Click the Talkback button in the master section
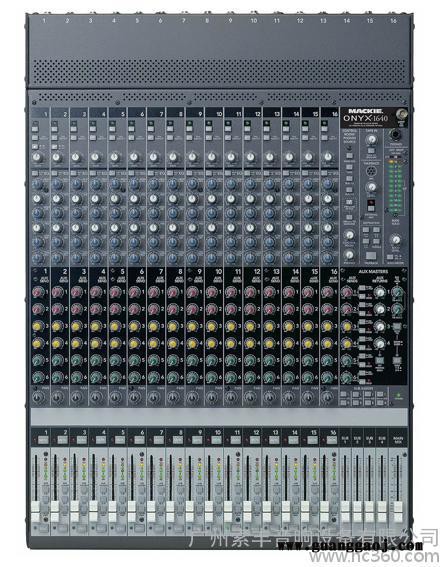 click(x=371, y=256)
